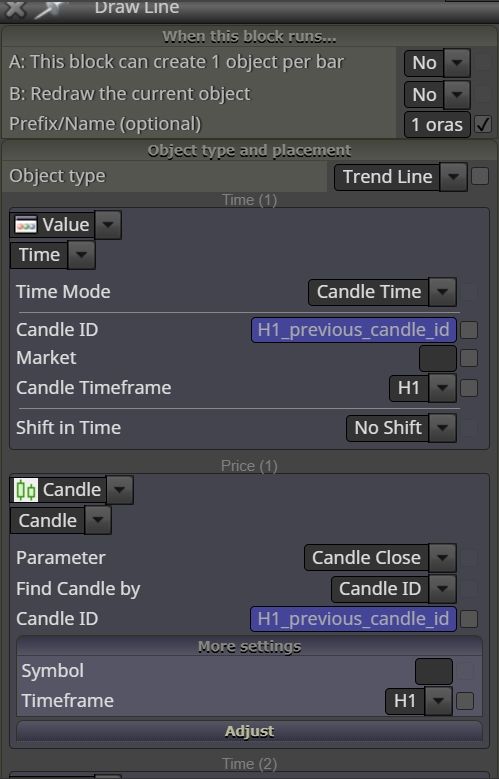Tick the checkbox beside first Candle ID field
The width and height of the screenshot is (499, 779).
469,330
